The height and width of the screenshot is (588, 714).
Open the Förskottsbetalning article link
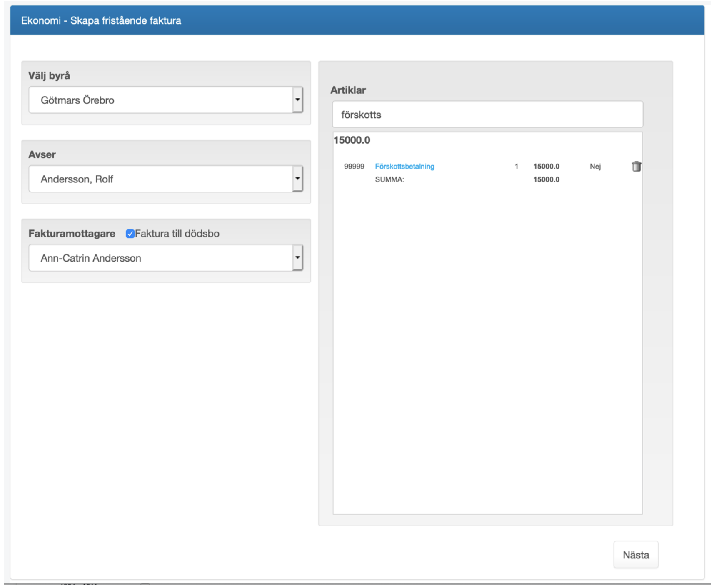[404, 167]
